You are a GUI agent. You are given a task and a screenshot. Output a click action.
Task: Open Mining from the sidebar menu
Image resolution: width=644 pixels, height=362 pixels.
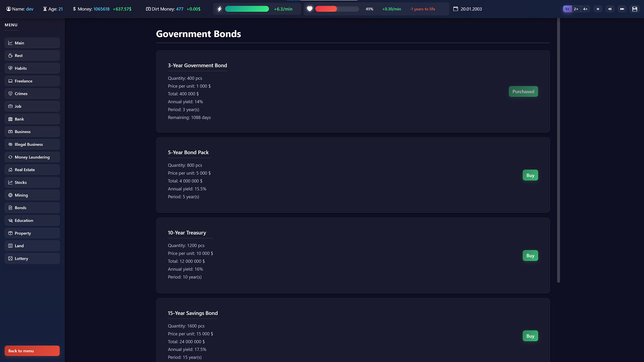point(32,195)
